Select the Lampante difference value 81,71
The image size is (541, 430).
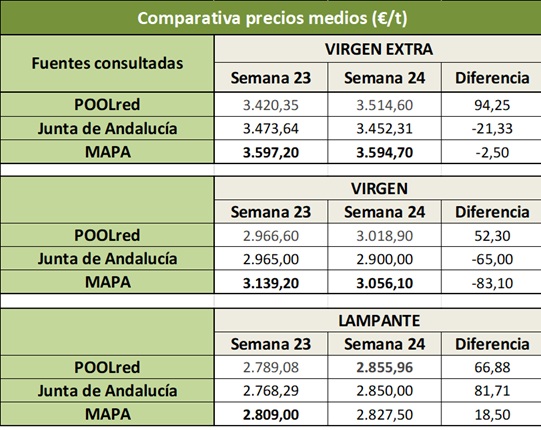pyautogui.click(x=492, y=391)
